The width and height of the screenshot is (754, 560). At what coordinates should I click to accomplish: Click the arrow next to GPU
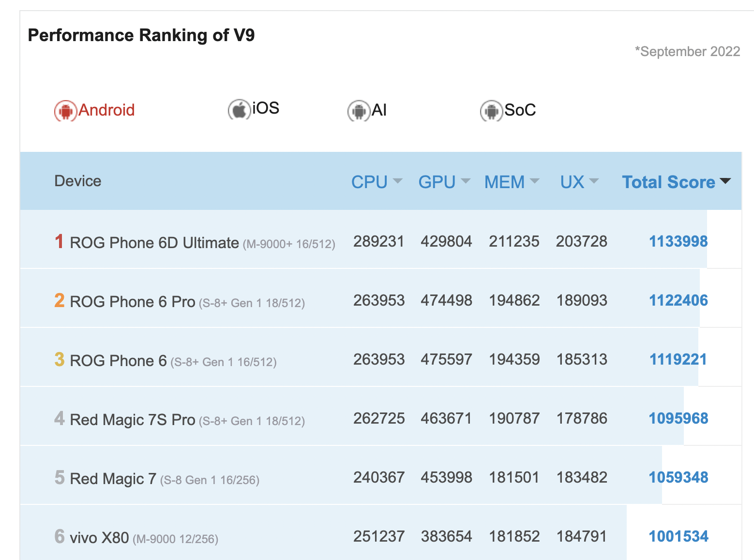tap(466, 181)
